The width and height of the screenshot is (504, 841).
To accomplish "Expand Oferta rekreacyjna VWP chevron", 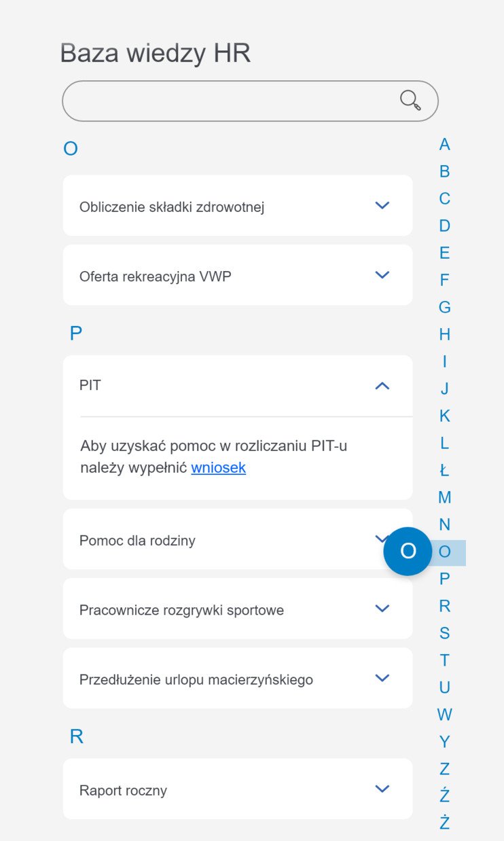I will (x=382, y=275).
